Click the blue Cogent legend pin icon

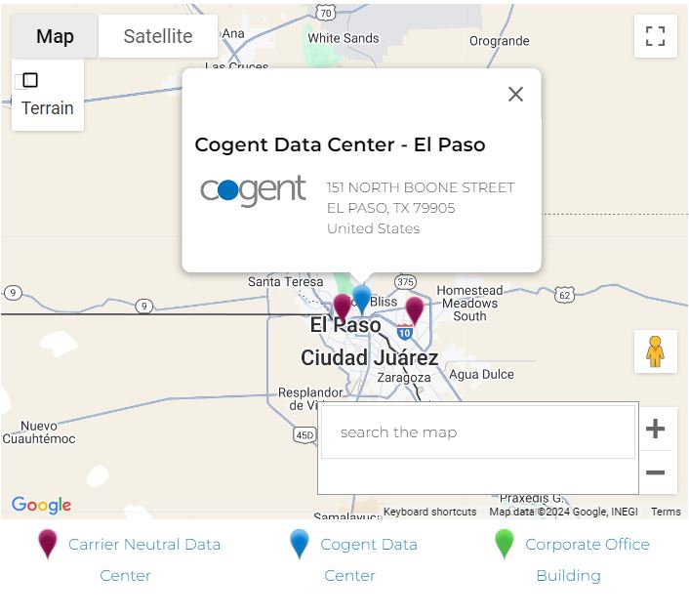pyautogui.click(x=300, y=544)
